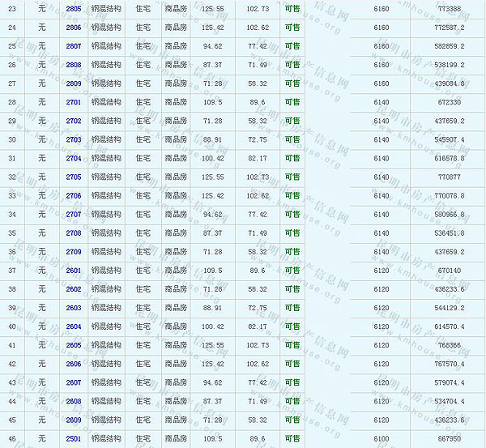The width and height of the screenshot is (486, 448).
Task: Open room 2805 link
Action: [73, 9]
